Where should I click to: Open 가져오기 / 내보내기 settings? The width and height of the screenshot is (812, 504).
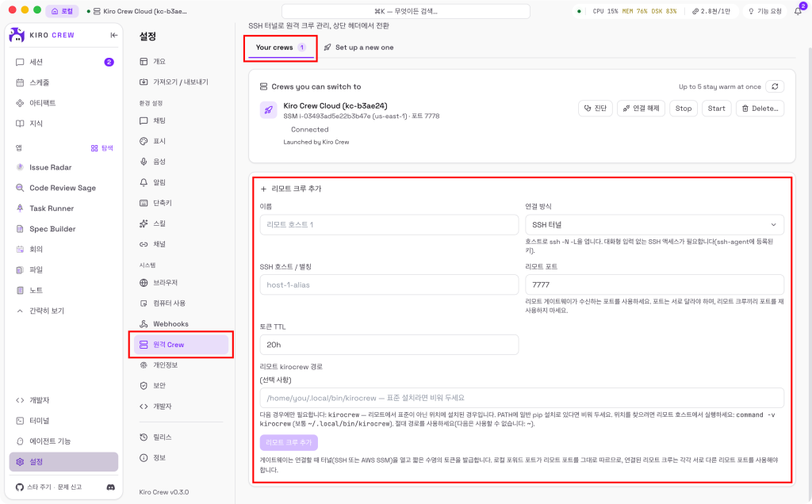pyautogui.click(x=181, y=82)
